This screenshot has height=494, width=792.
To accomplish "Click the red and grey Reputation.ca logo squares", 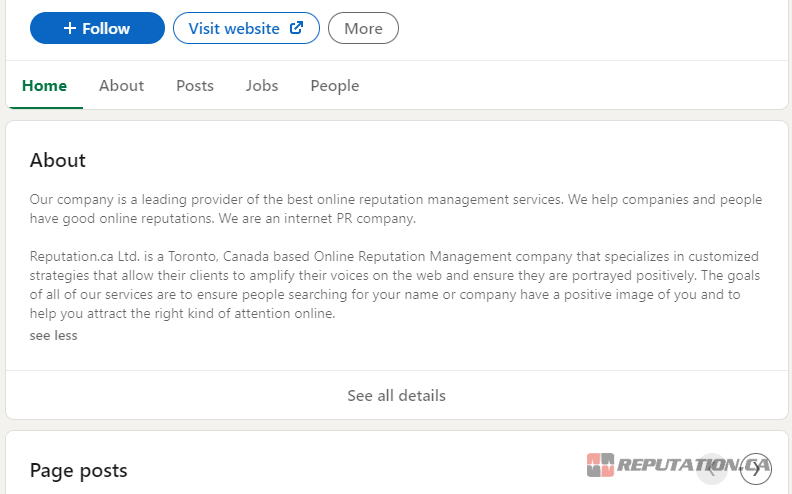I will pos(599,465).
